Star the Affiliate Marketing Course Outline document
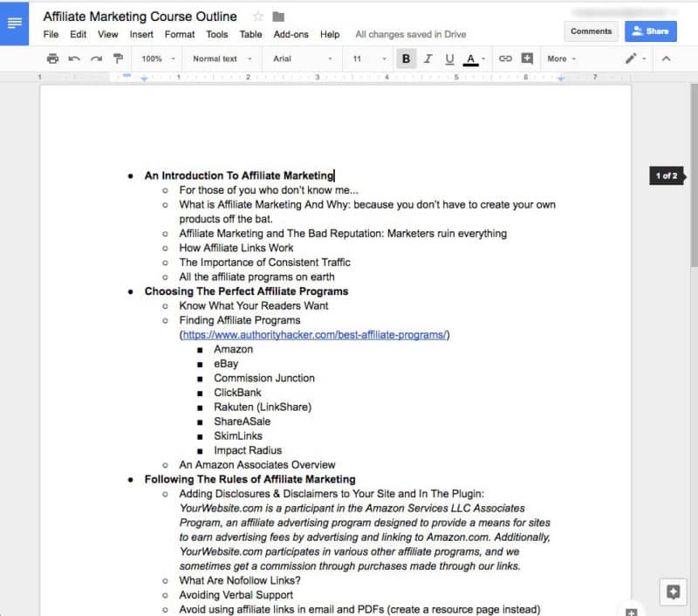The image size is (698, 616). pyautogui.click(x=257, y=17)
